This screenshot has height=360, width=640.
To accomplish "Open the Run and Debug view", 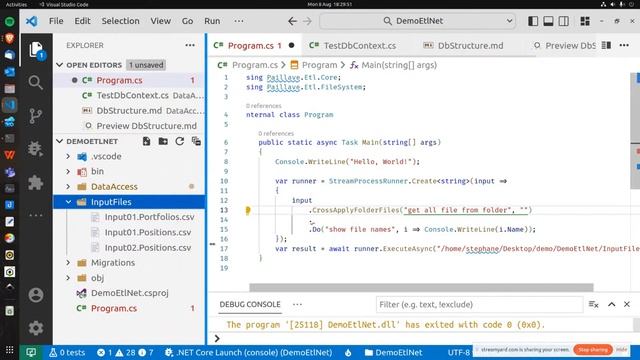I will [36, 149].
